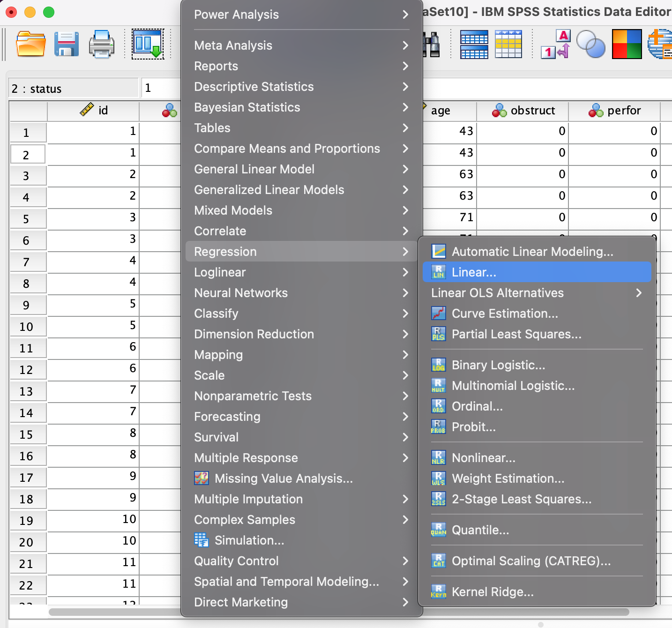Click the Save floppy disk icon
This screenshot has height=628, width=672.
click(66, 45)
